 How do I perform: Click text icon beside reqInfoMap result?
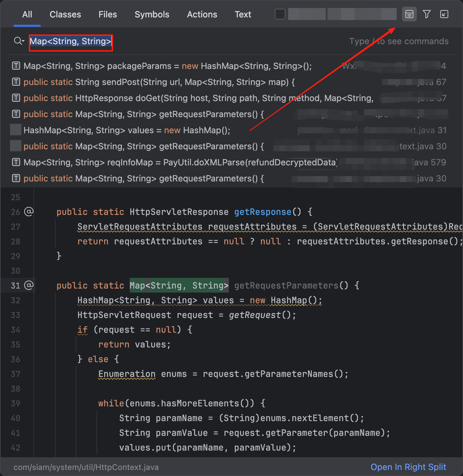point(16,162)
